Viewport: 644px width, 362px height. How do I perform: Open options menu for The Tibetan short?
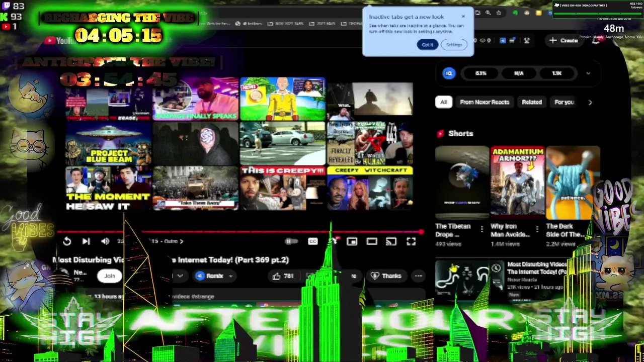click(482, 229)
